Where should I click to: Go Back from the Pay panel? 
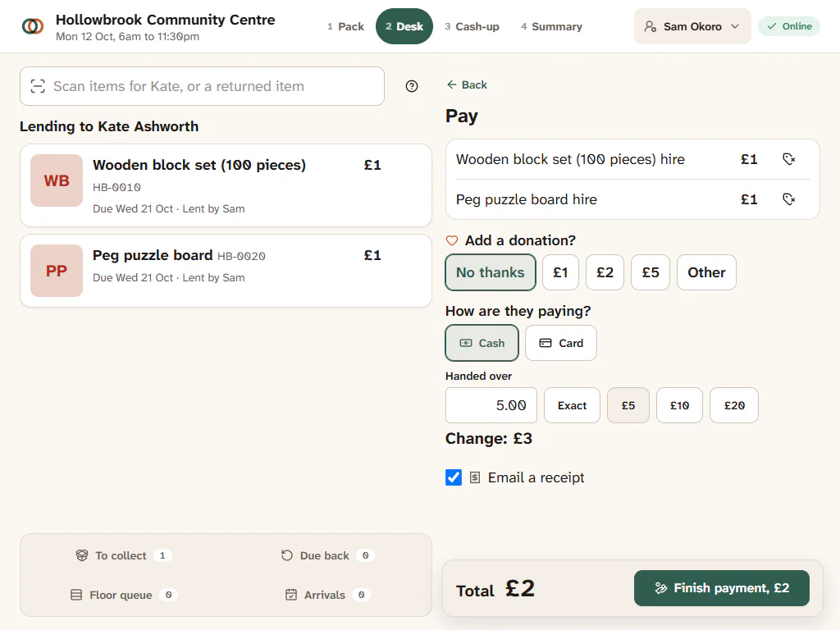[467, 84]
